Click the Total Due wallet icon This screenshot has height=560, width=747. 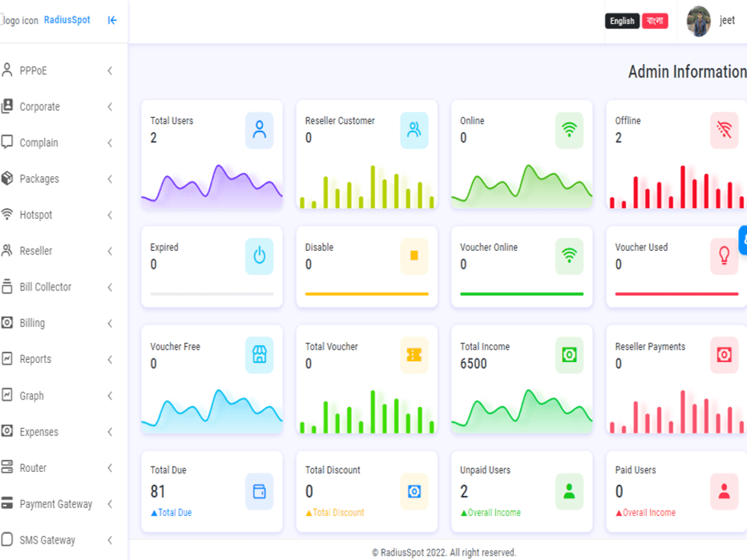pos(259,491)
